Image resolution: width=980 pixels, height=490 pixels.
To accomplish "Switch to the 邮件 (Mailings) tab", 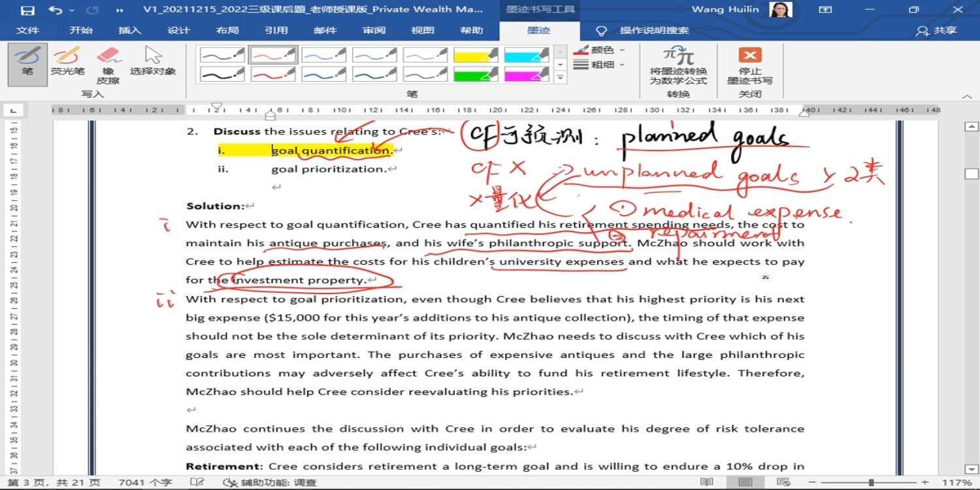I will [325, 31].
